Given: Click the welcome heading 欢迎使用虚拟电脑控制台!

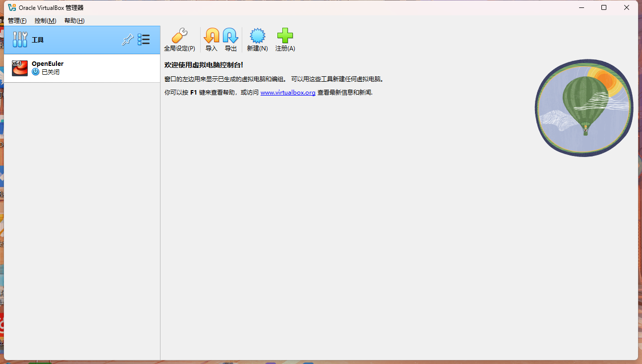Looking at the screenshot, I should pos(204,65).
